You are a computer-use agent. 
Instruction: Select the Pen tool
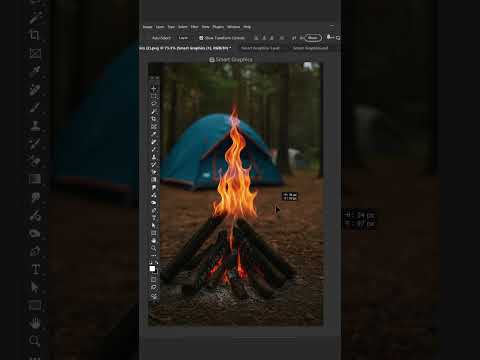coord(154,203)
